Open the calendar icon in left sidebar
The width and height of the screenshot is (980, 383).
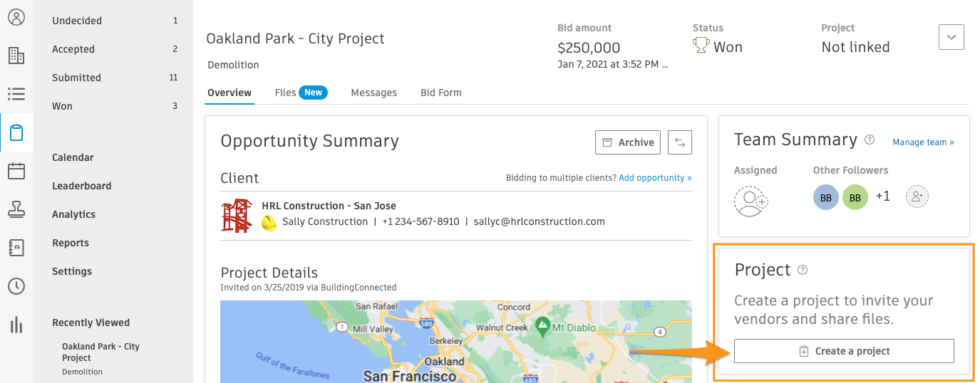pos(16,171)
